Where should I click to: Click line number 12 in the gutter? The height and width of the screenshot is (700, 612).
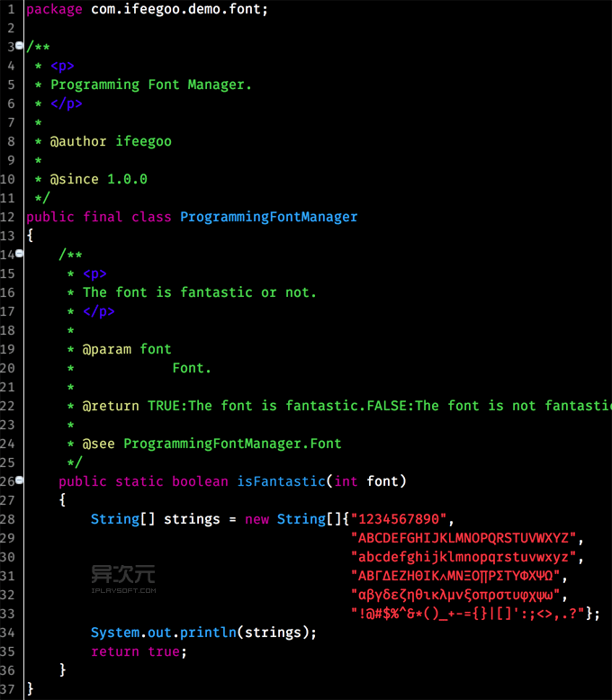(x=8, y=217)
